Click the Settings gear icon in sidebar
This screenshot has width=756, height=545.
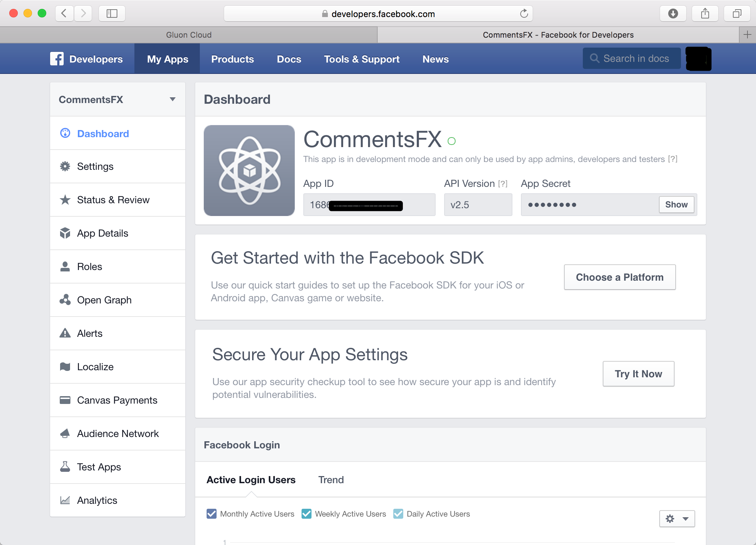(x=65, y=166)
